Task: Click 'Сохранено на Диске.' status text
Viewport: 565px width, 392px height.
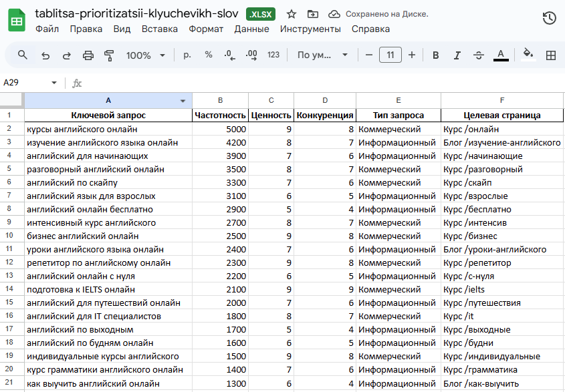Action: [387, 15]
